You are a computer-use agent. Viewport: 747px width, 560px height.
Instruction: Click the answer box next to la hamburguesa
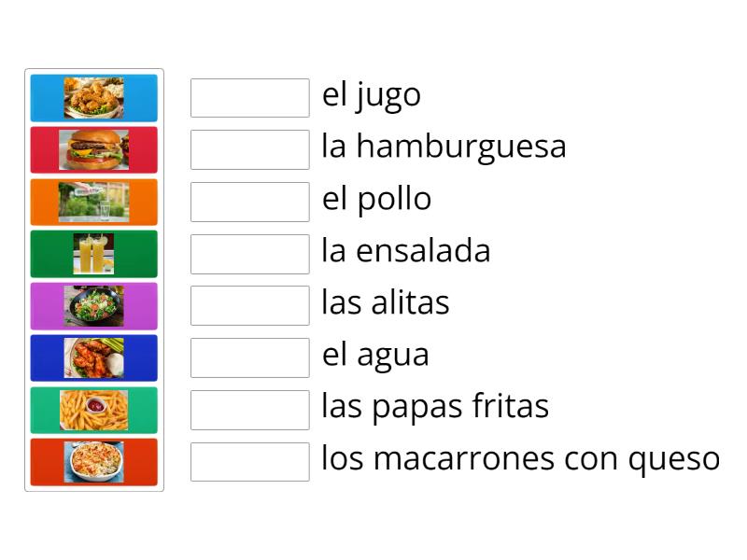(249, 148)
